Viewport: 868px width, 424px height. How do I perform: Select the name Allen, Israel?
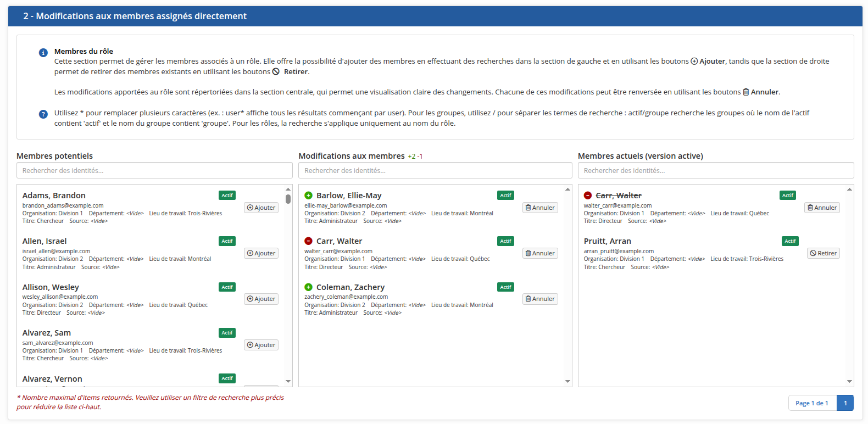(44, 241)
